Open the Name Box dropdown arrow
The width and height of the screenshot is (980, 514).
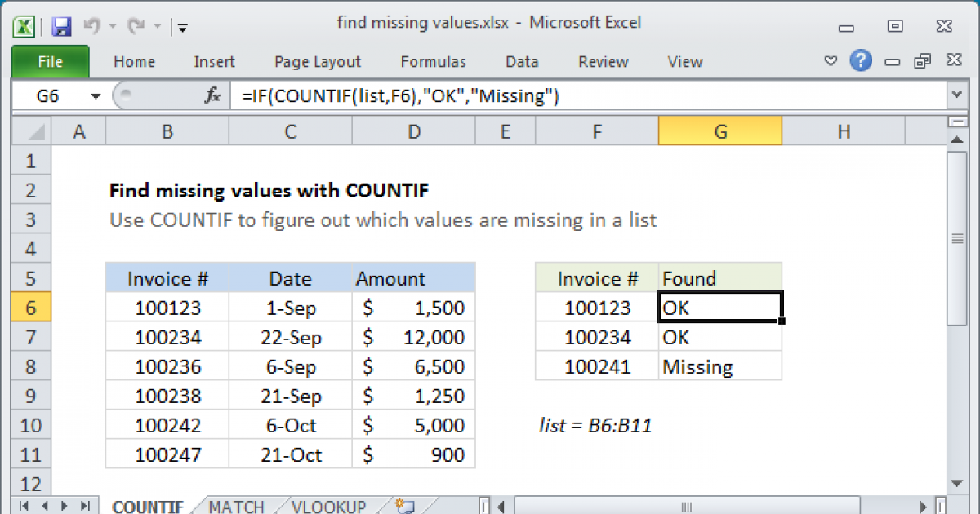point(96,95)
